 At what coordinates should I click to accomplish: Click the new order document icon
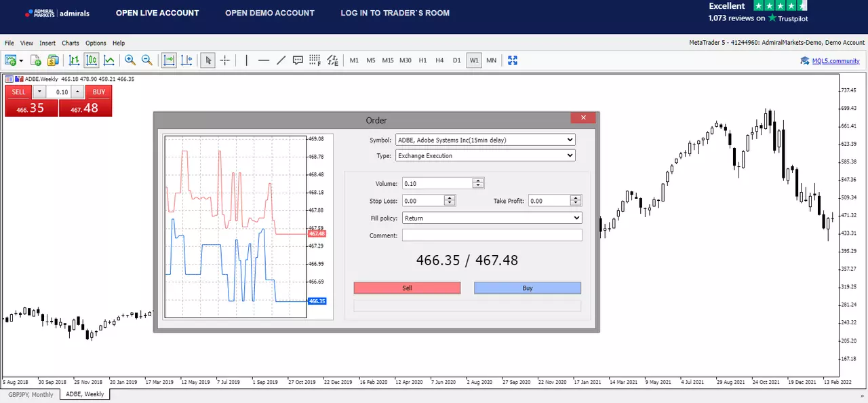[36, 60]
